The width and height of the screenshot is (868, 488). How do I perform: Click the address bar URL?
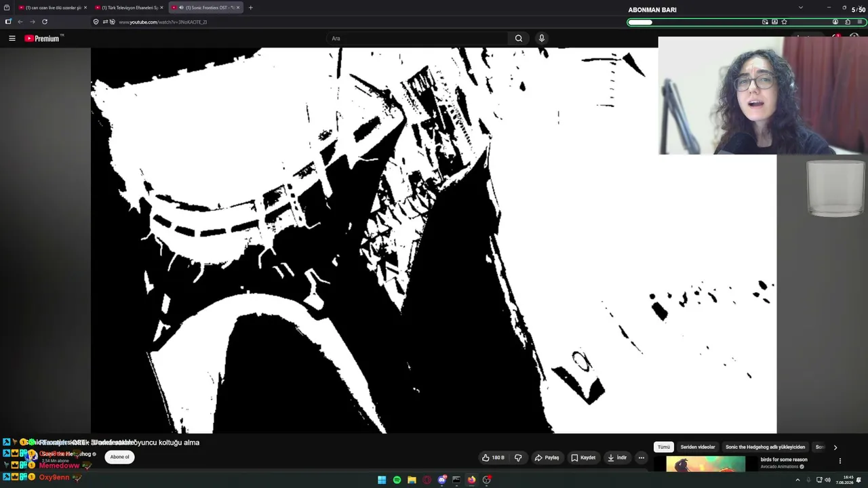[x=163, y=22]
